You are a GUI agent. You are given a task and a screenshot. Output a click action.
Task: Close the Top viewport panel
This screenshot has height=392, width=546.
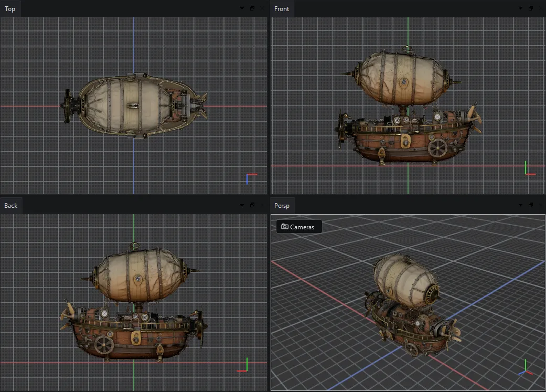coord(262,8)
